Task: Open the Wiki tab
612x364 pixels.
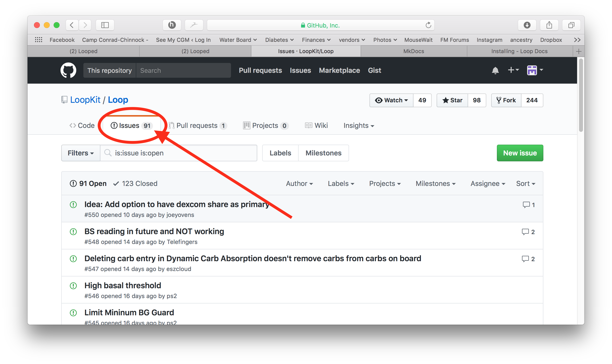Action: 316,125
